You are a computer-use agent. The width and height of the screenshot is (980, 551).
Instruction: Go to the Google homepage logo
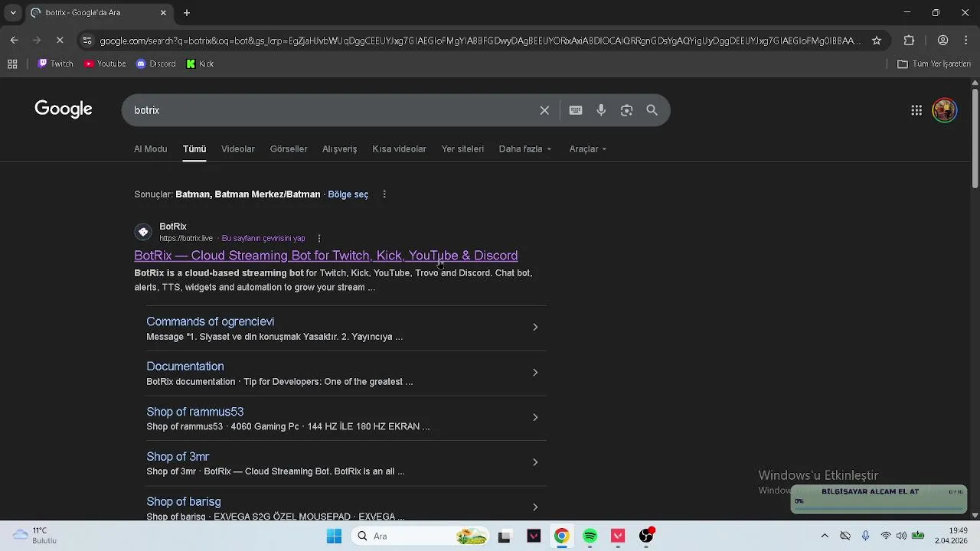64,109
